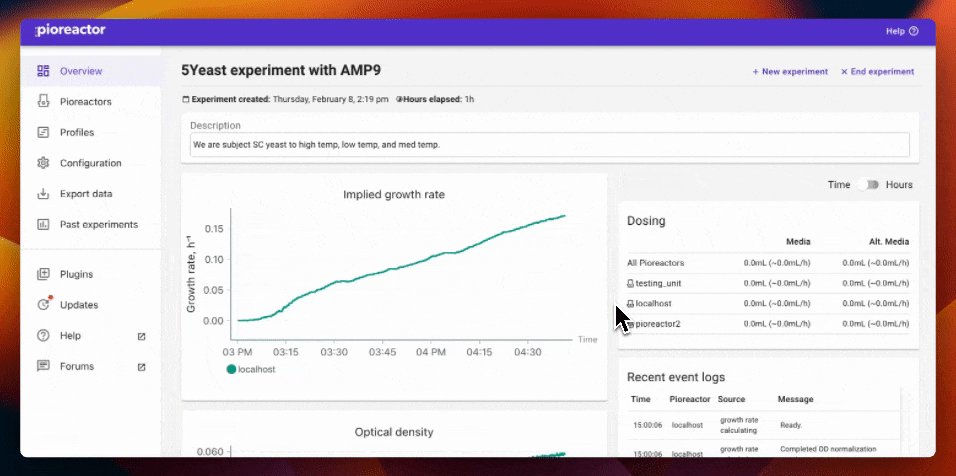Click the 'Dosing' card heading

646,221
